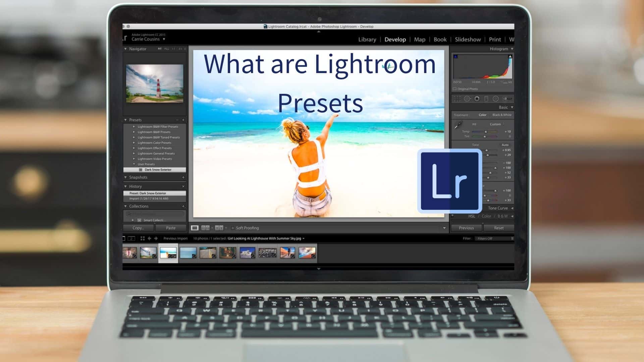Viewport: 644px width, 362px height.
Task: Open Before/After left-right view icon
Action: pos(205,228)
